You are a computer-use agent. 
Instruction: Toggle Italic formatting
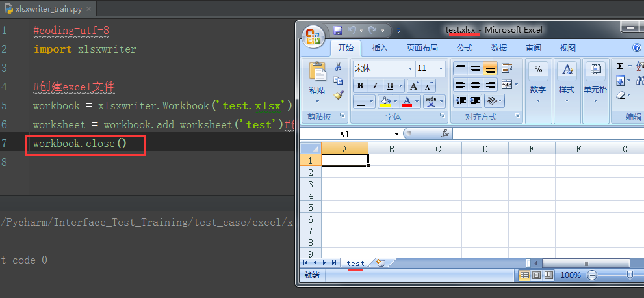click(x=375, y=86)
